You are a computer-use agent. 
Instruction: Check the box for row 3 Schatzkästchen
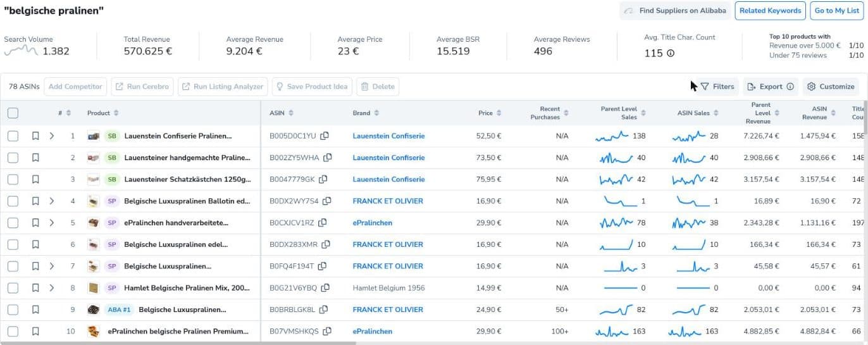pyautogui.click(x=13, y=179)
